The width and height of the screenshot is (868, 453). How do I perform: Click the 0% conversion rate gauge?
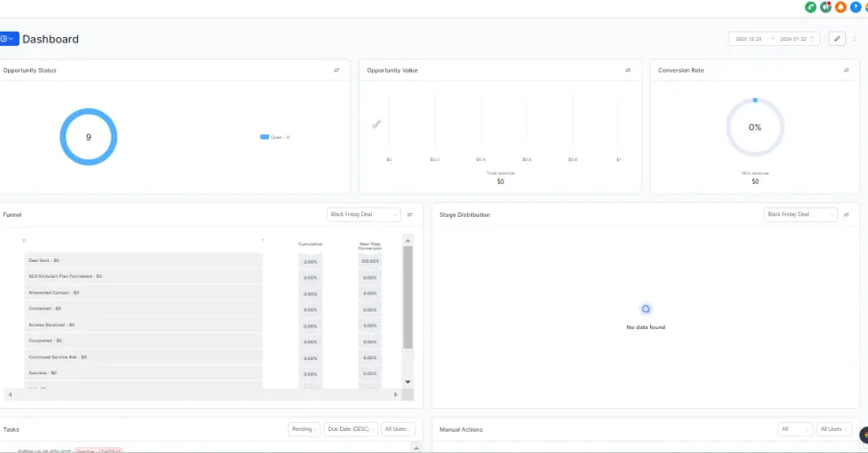point(755,127)
